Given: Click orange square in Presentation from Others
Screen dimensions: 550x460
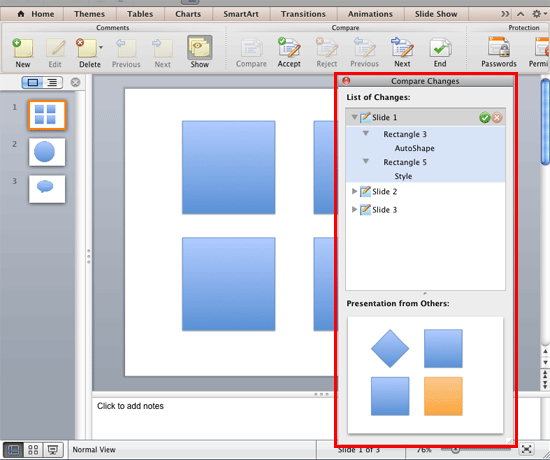Looking at the screenshot, I should 443,396.
